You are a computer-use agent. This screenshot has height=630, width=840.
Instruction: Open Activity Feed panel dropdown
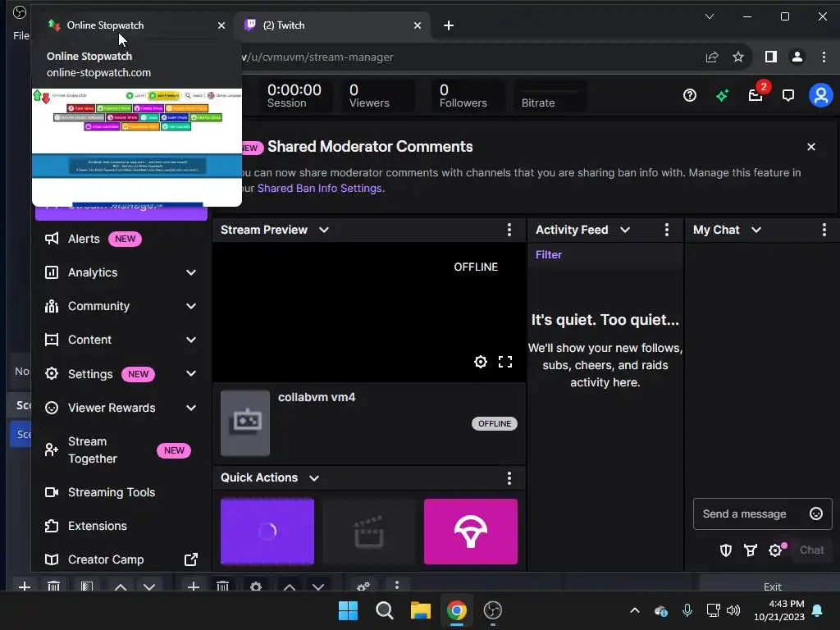click(624, 230)
